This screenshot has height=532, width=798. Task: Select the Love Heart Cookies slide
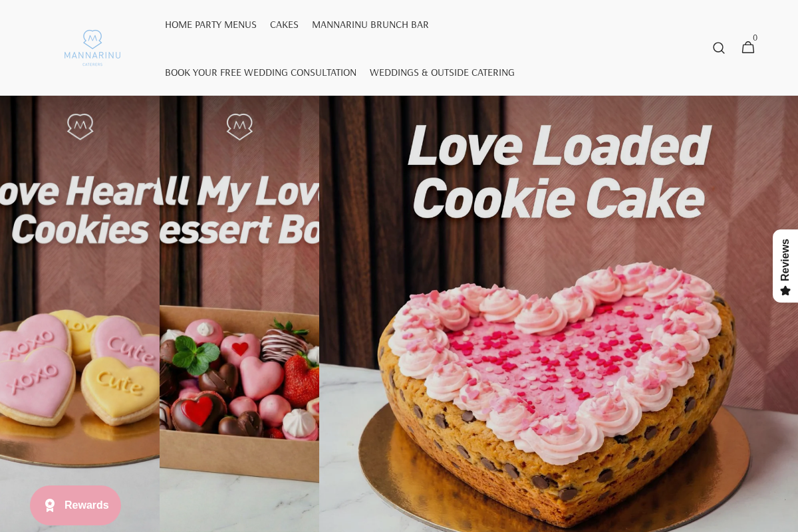click(x=80, y=314)
